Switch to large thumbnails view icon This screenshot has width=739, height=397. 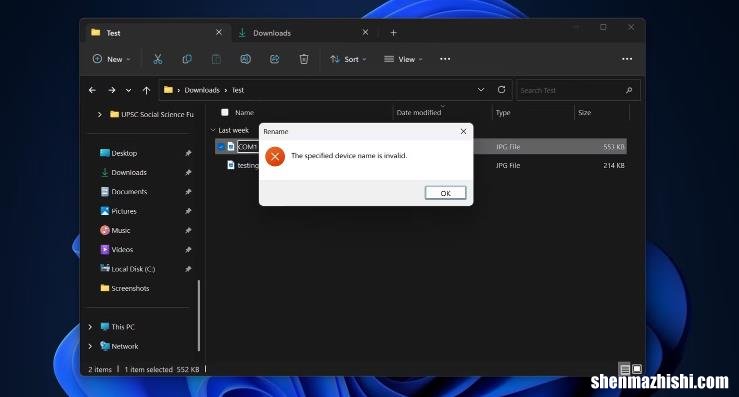click(x=637, y=369)
